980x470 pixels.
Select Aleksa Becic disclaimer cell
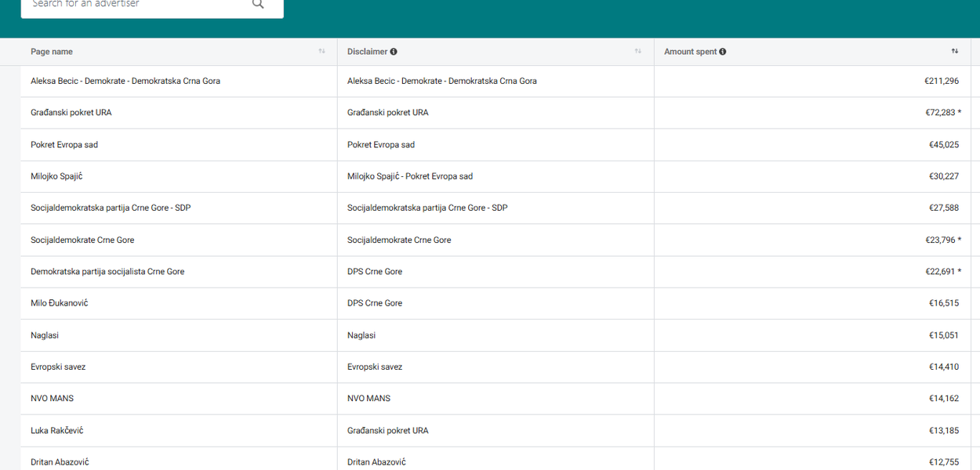coord(442,81)
